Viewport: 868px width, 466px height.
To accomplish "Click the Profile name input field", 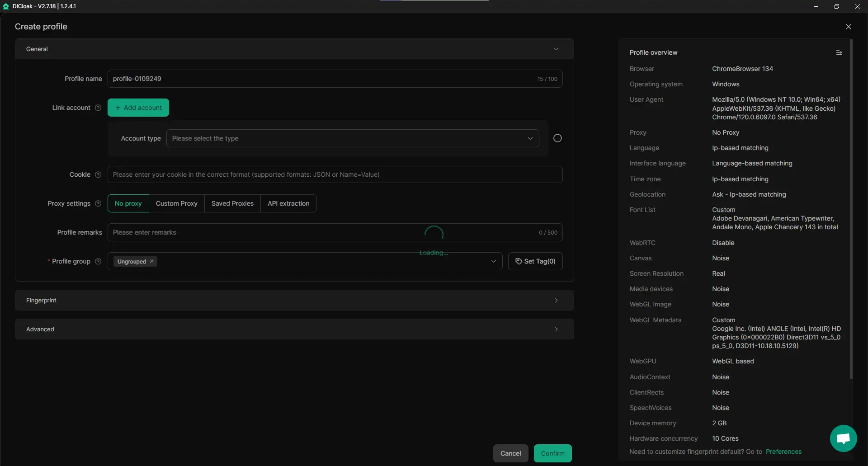I will 321,79.
